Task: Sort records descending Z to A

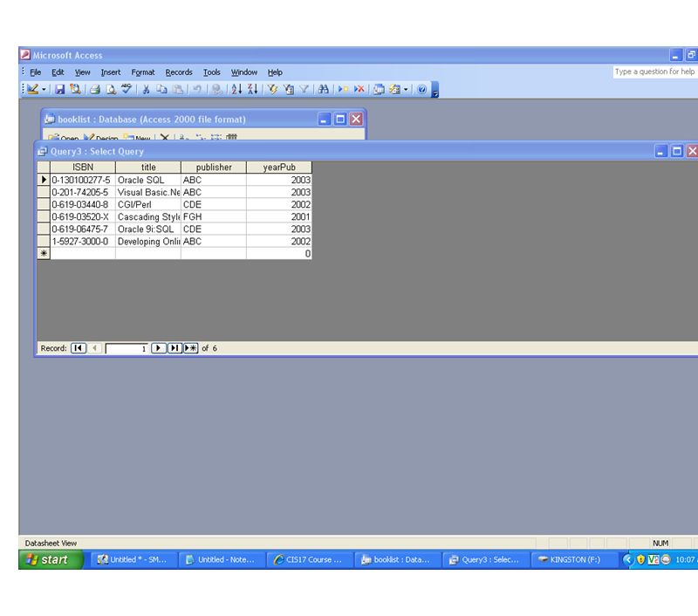Action: [252, 90]
